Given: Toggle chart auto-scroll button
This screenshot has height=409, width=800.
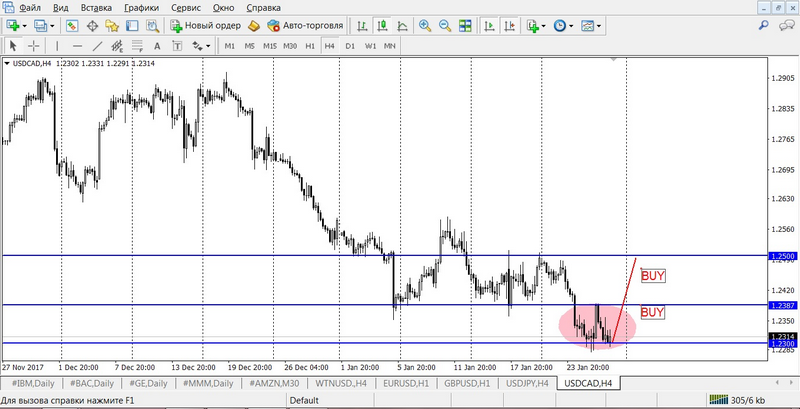Looking at the screenshot, I should click(490, 25).
